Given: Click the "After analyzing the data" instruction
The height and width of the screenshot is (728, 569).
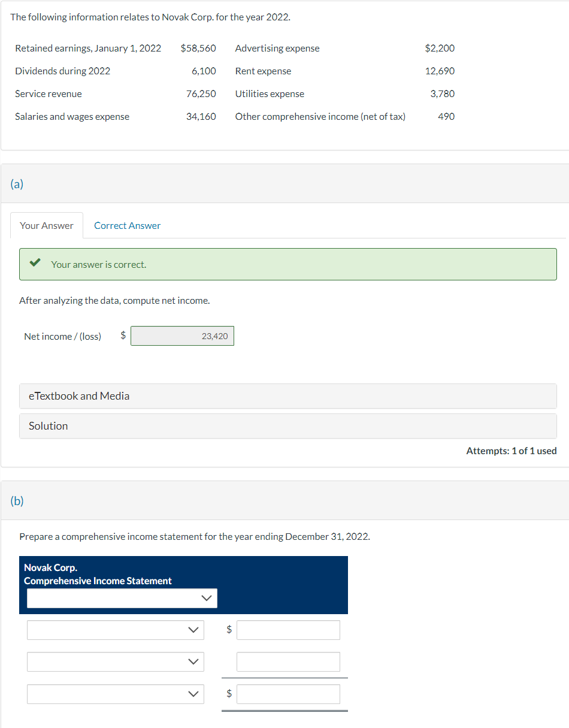Looking at the screenshot, I should [x=114, y=300].
